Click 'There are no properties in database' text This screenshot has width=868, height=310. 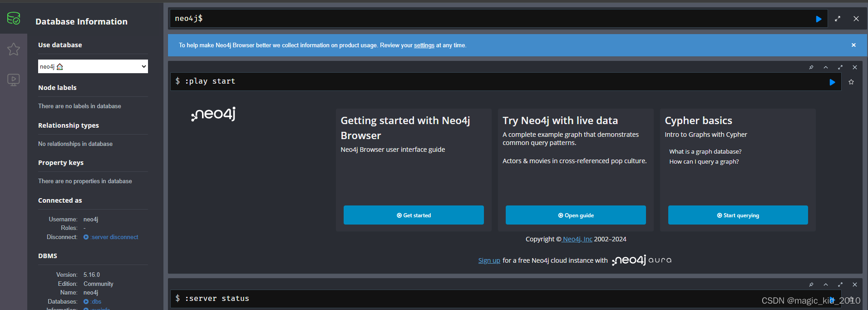click(x=85, y=181)
